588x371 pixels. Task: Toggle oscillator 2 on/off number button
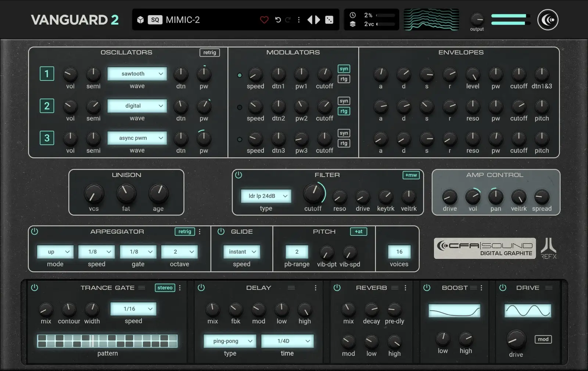47,106
